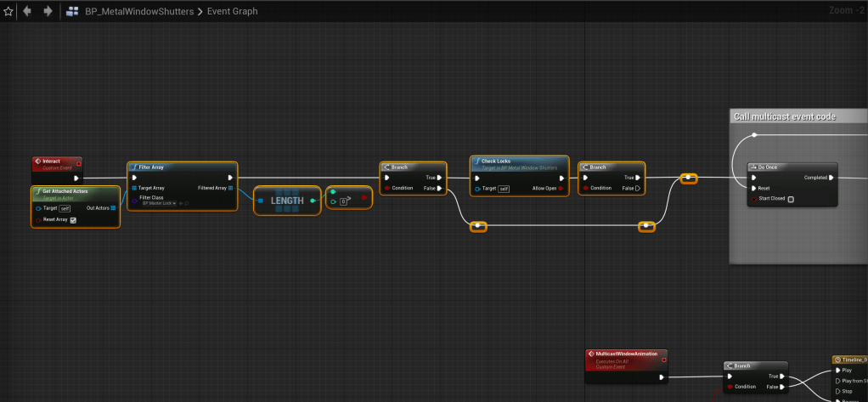868x402 pixels.
Task: Open the Filter Class BP Master Lock dropdown
Action: tap(158, 204)
